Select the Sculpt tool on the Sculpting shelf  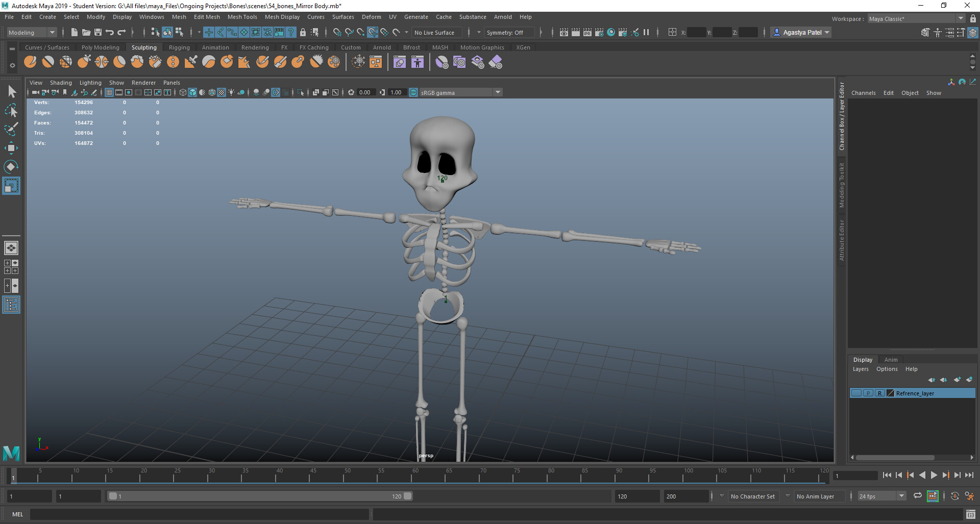(30, 62)
